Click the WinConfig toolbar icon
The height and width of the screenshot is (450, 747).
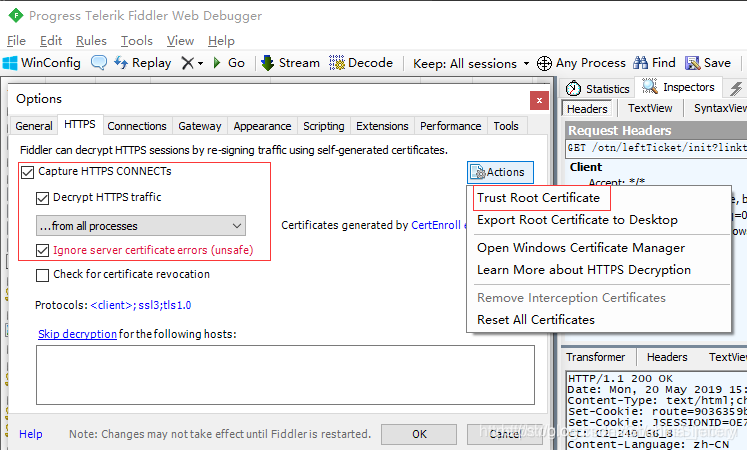tap(10, 63)
